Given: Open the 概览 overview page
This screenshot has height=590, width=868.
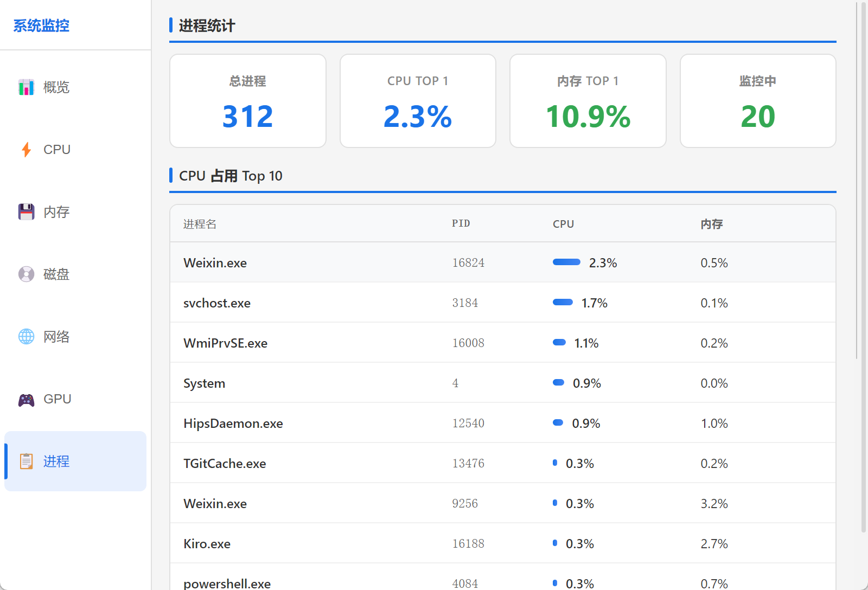Looking at the screenshot, I should pos(56,87).
